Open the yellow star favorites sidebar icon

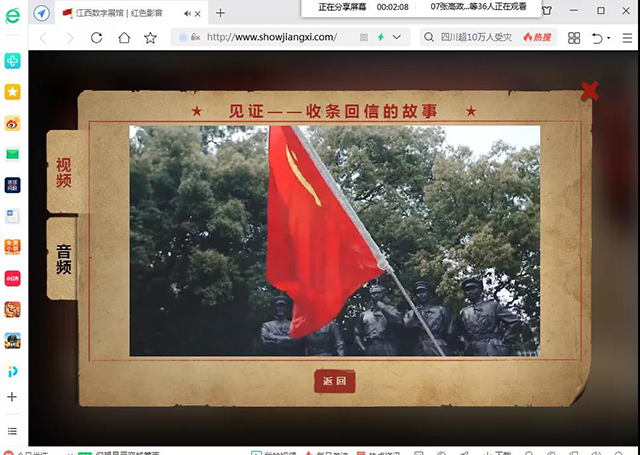pyautogui.click(x=12, y=92)
